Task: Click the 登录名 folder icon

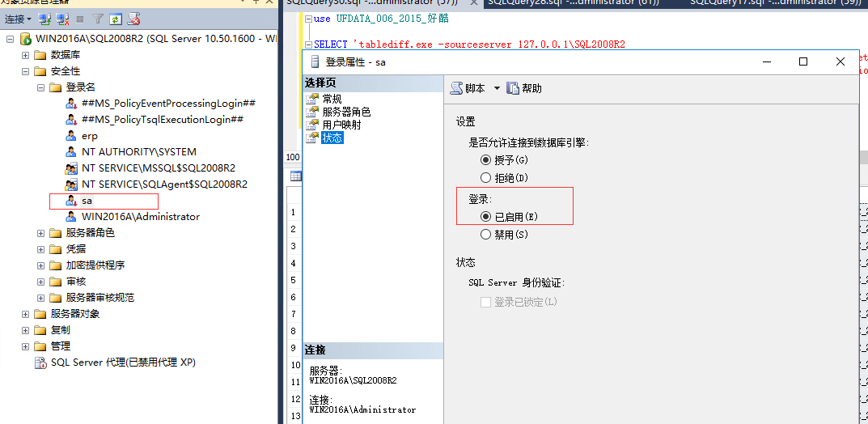Action: pyautogui.click(x=55, y=87)
